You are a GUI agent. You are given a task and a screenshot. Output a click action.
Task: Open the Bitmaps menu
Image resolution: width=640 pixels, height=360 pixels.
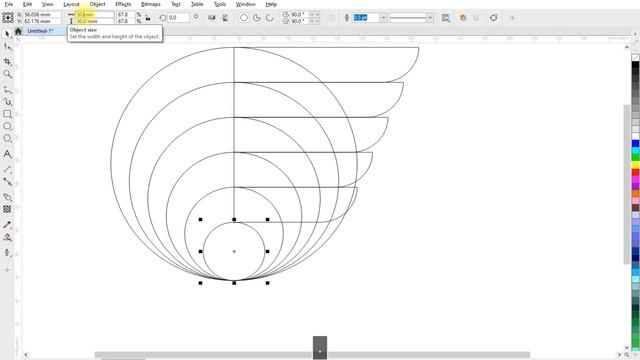tap(151, 4)
